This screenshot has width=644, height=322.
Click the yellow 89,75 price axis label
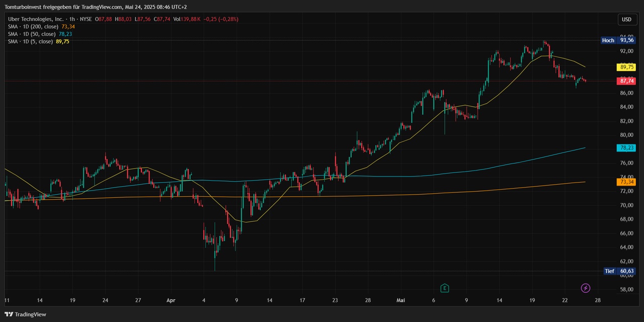tap(626, 67)
